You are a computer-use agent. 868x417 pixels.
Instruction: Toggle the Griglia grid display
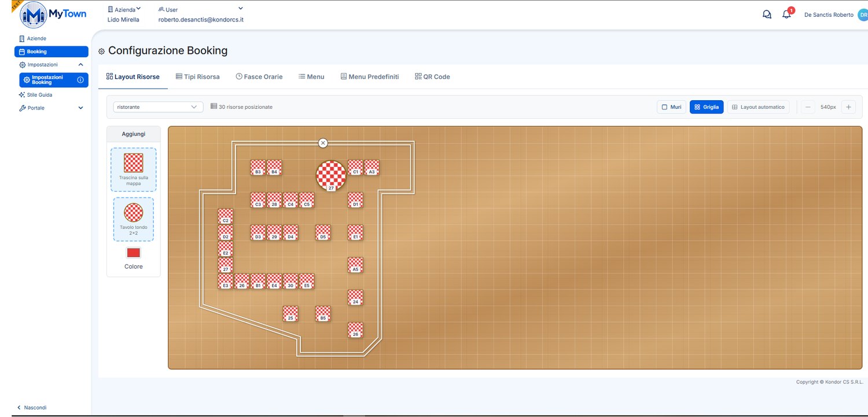(x=707, y=107)
